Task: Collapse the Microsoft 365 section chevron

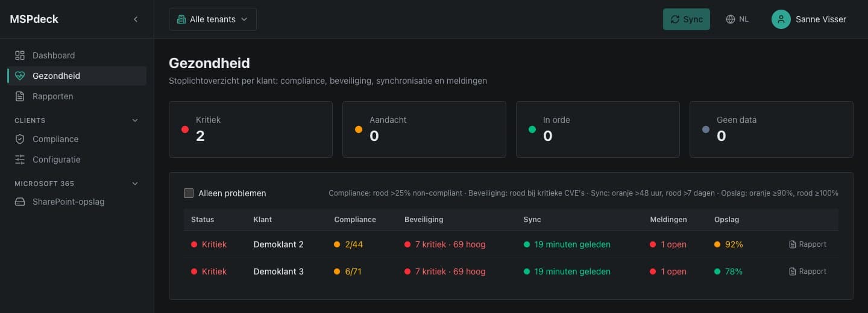Action: pyautogui.click(x=135, y=184)
